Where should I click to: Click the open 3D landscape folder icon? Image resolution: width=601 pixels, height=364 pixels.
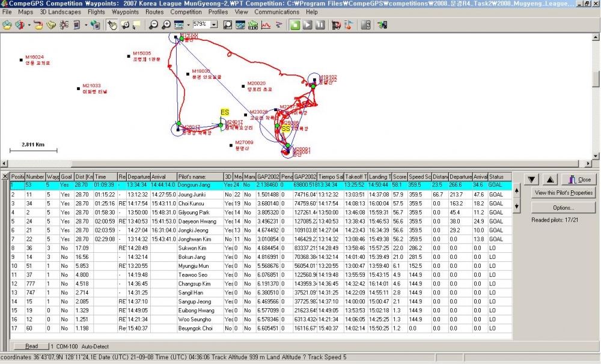51,25
